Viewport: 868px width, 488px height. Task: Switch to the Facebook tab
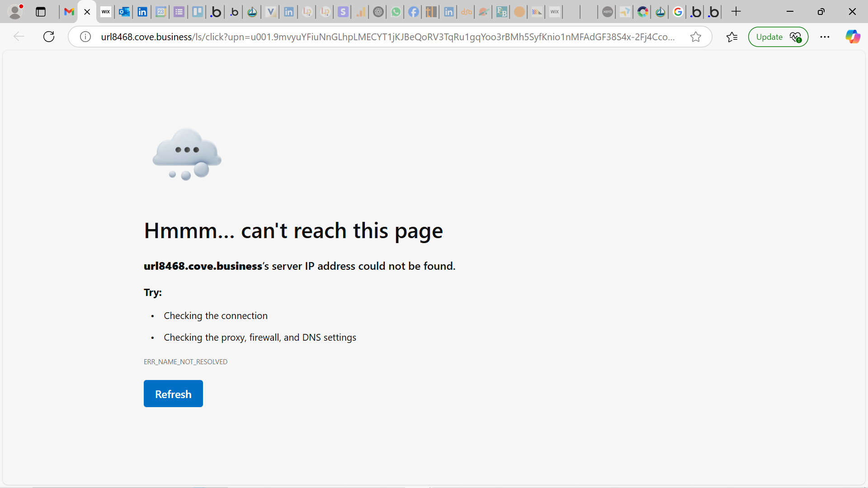point(414,12)
